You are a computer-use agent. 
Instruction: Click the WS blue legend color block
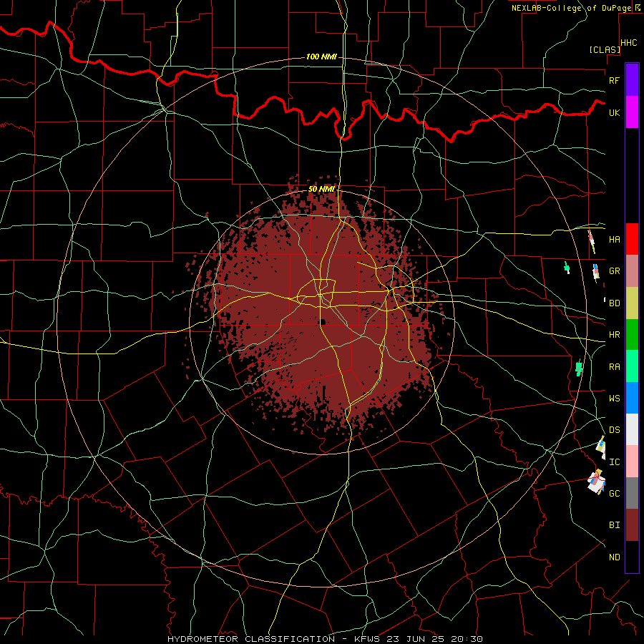[x=632, y=398]
